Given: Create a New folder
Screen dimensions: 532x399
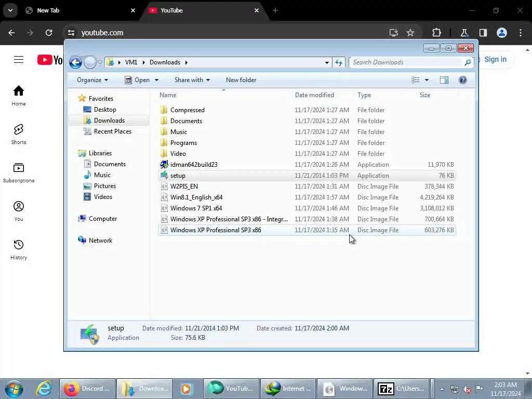Looking at the screenshot, I should pyautogui.click(x=241, y=80).
